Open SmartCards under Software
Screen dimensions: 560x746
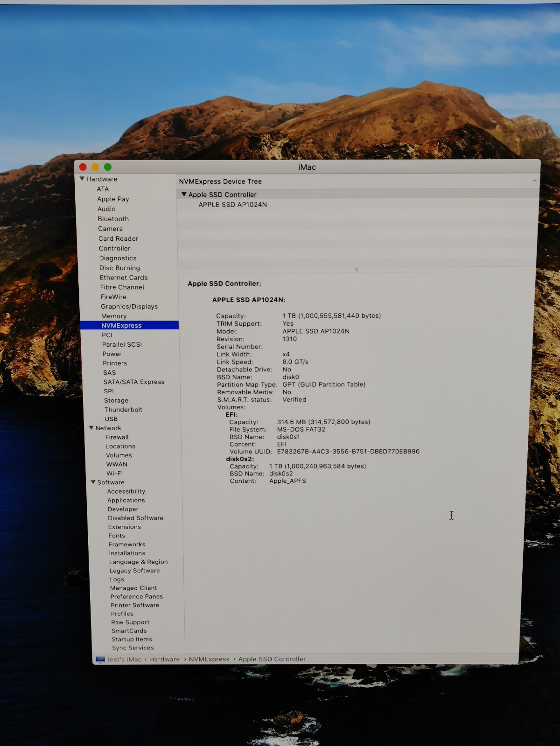(x=129, y=631)
